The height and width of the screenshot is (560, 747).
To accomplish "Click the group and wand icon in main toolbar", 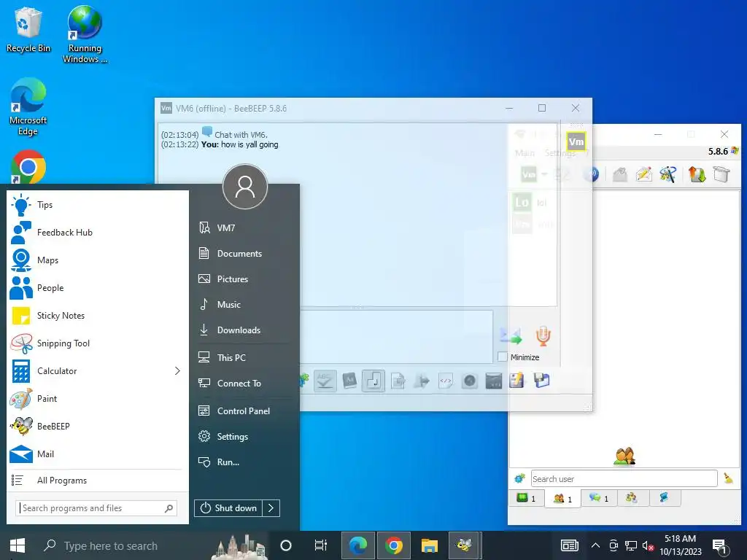I will tap(668, 174).
